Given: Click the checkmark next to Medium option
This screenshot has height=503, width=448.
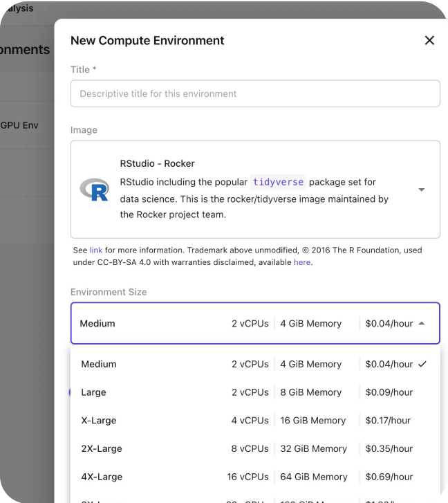Looking at the screenshot, I should tap(422, 364).
